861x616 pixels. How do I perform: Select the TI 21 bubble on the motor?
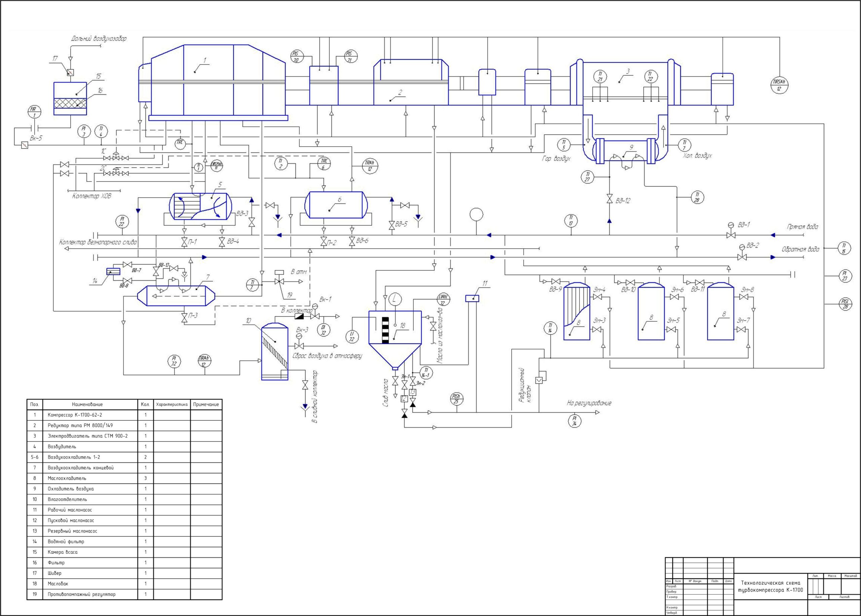tap(600, 76)
